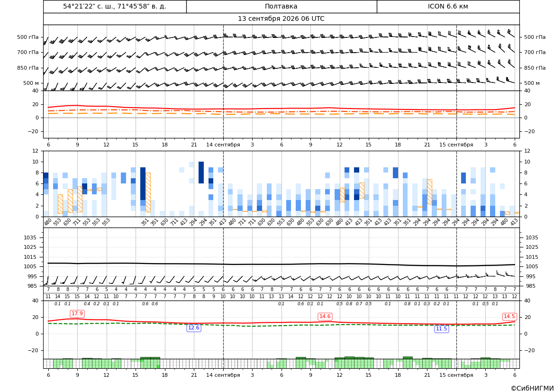Click the red 14.5 temperature label
The image size is (554, 392).
(509, 316)
